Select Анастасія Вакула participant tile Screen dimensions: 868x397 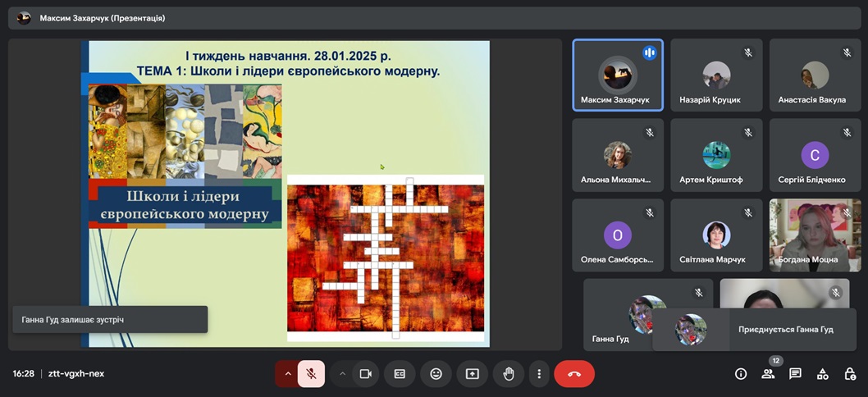(x=815, y=75)
